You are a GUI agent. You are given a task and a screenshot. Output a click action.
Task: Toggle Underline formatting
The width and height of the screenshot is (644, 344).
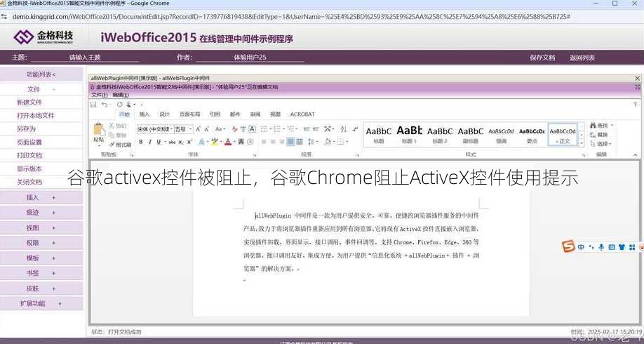(159, 142)
